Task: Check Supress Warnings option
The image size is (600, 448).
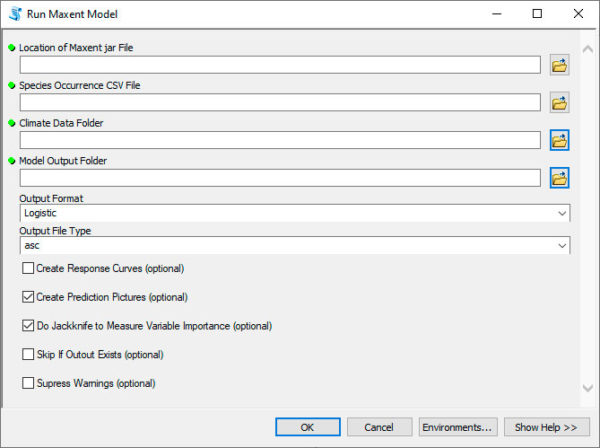Action: (28, 383)
